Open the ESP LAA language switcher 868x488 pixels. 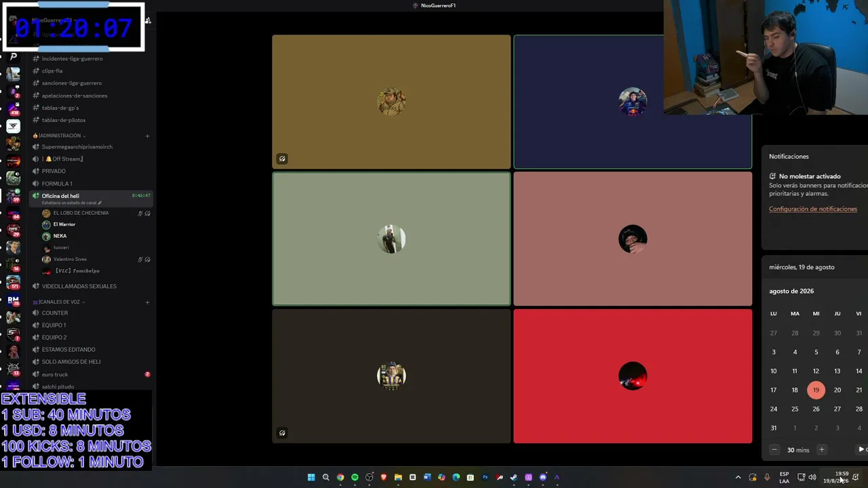pyautogui.click(x=784, y=477)
